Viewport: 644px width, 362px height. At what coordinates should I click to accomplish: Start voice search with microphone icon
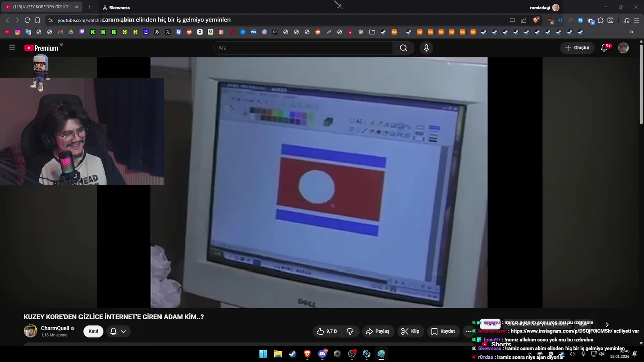pos(426,48)
